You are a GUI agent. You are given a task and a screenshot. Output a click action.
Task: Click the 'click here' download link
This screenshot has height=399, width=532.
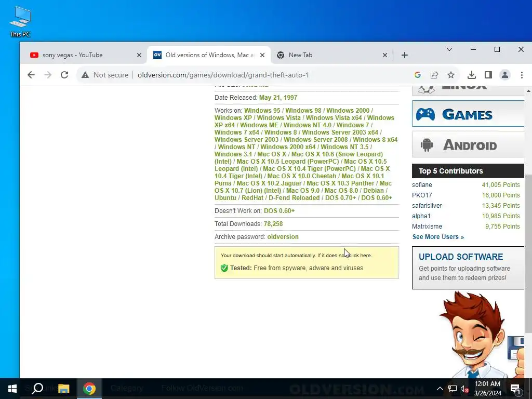[x=360, y=256]
